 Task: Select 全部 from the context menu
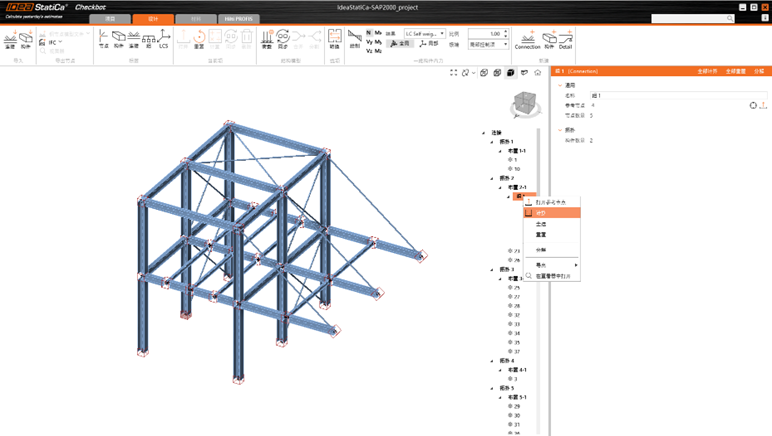tap(541, 224)
